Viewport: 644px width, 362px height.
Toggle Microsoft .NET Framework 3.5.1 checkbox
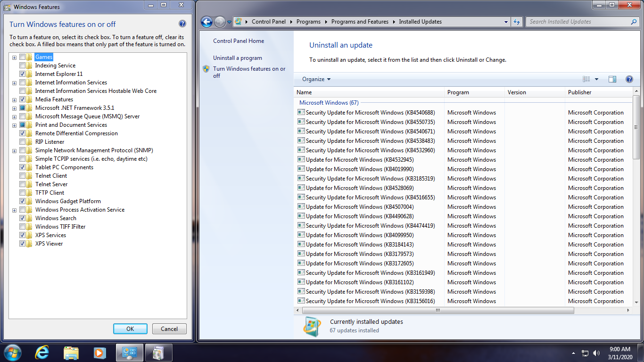(23, 108)
